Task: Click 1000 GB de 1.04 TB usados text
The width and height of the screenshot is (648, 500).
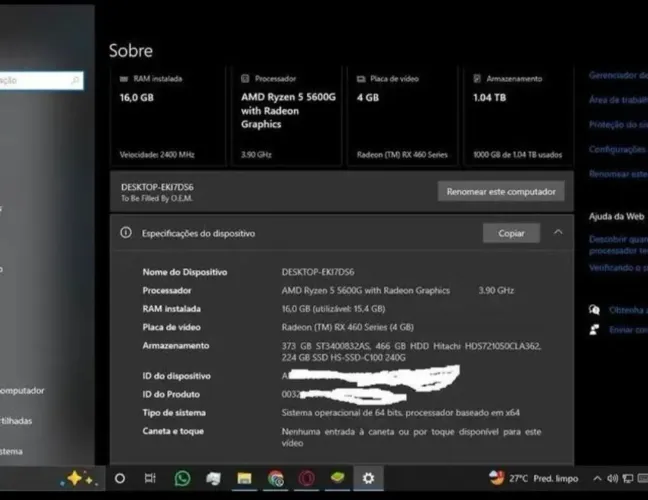Action: tap(517, 155)
